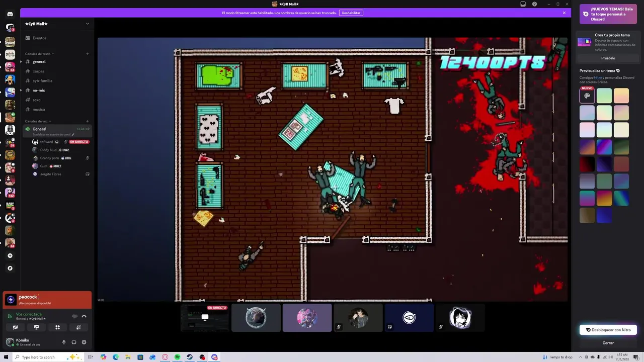644x362 pixels.
Task: Click user Diddy blud in voice list
Action: tap(48, 150)
